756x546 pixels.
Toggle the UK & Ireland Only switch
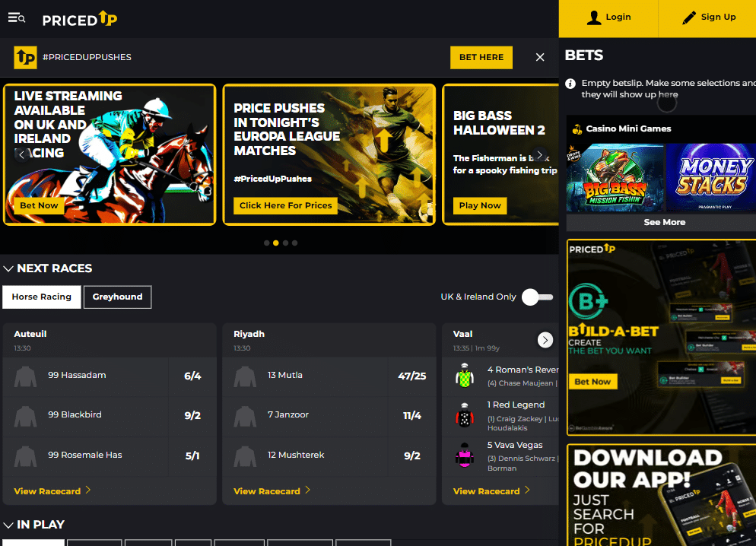coord(537,297)
